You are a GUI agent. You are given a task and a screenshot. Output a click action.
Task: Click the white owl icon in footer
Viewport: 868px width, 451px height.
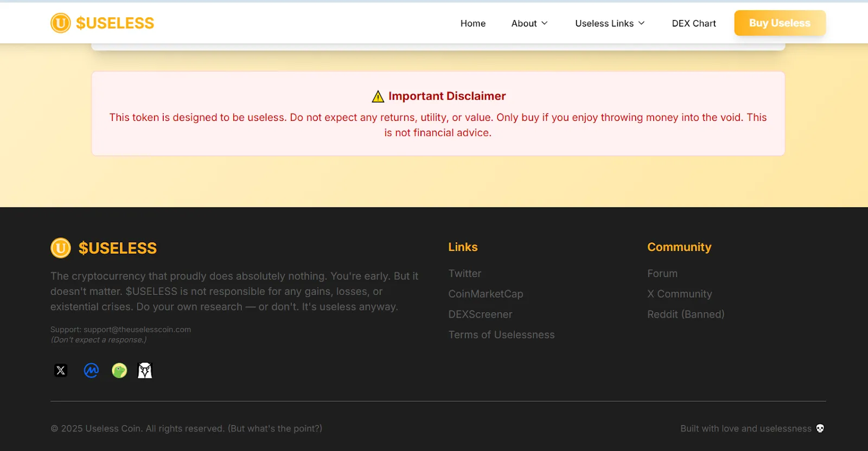(145, 370)
